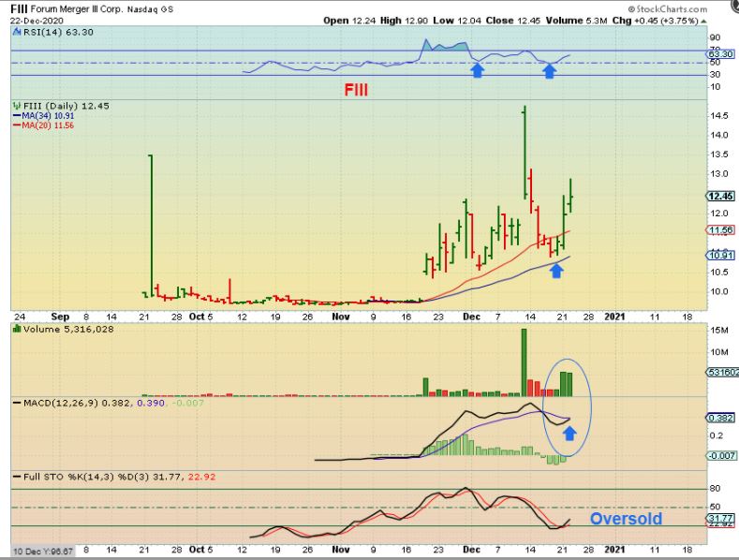Click the tallest green price bar in December
The height and width of the screenshot is (560, 739).
(x=525, y=153)
